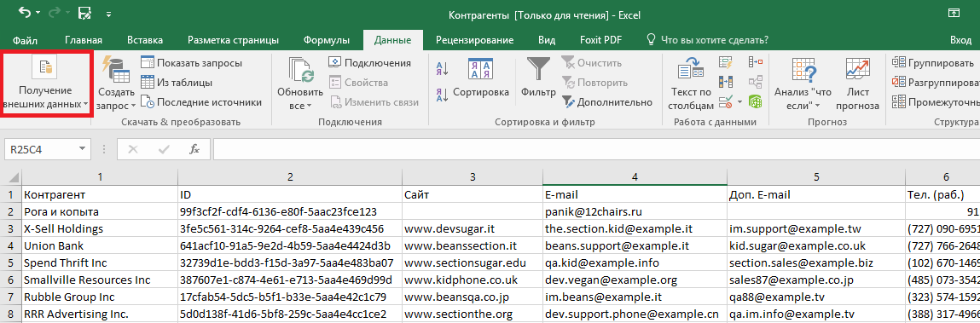This screenshot has width=980, height=323.
Task: Click the Из таблицы command
Action: click(x=177, y=82)
